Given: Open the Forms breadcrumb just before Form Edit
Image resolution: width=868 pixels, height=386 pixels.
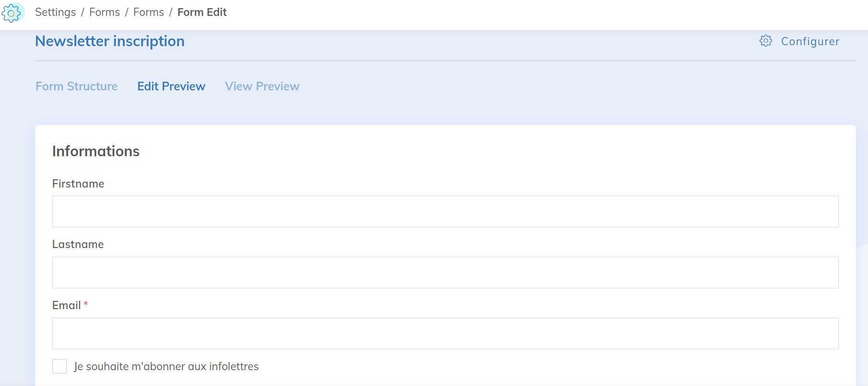Looking at the screenshot, I should tap(148, 12).
